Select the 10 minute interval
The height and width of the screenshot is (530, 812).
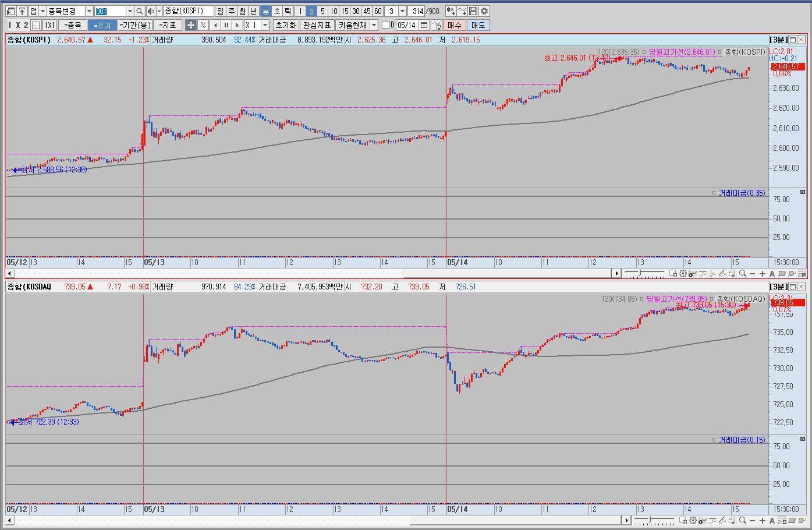[x=334, y=11]
